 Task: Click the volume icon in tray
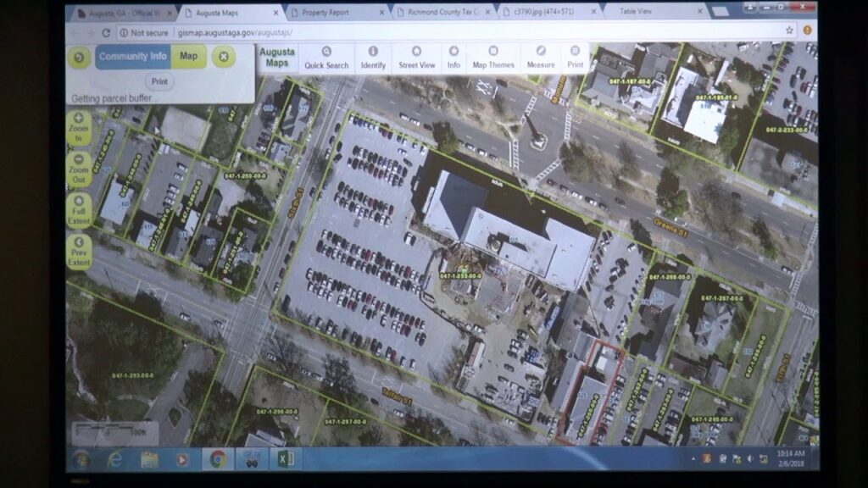click(749, 458)
